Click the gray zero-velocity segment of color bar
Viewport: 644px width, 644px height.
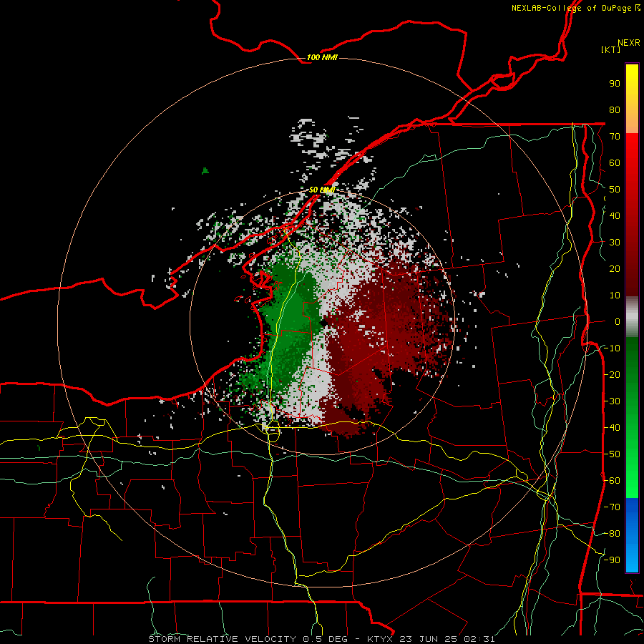click(632, 316)
